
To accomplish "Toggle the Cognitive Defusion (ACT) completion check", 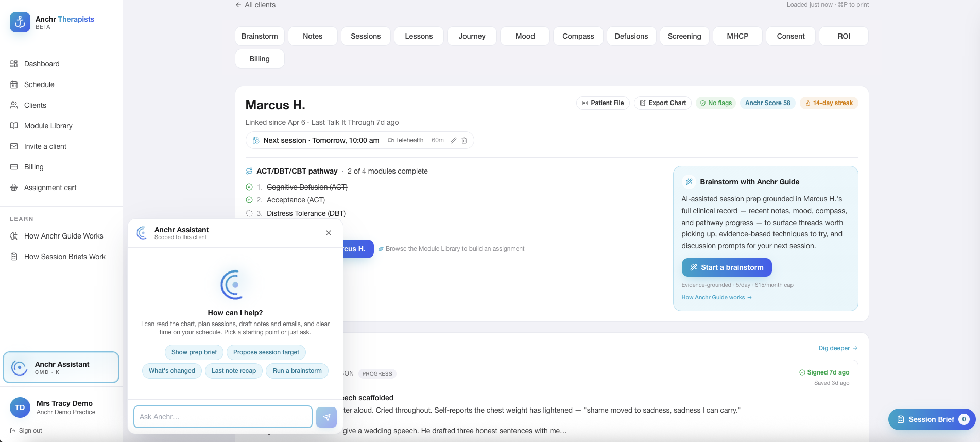I will click(x=249, y=187).
